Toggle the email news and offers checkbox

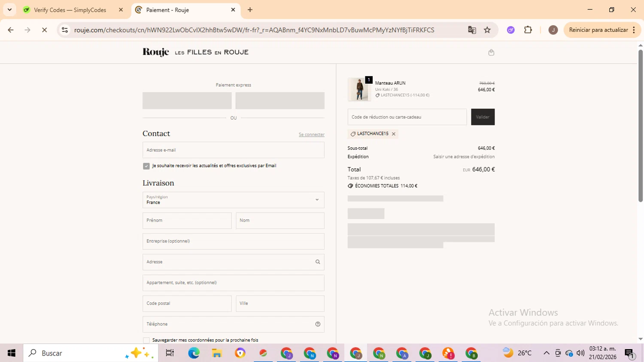(x=146, y=166)
